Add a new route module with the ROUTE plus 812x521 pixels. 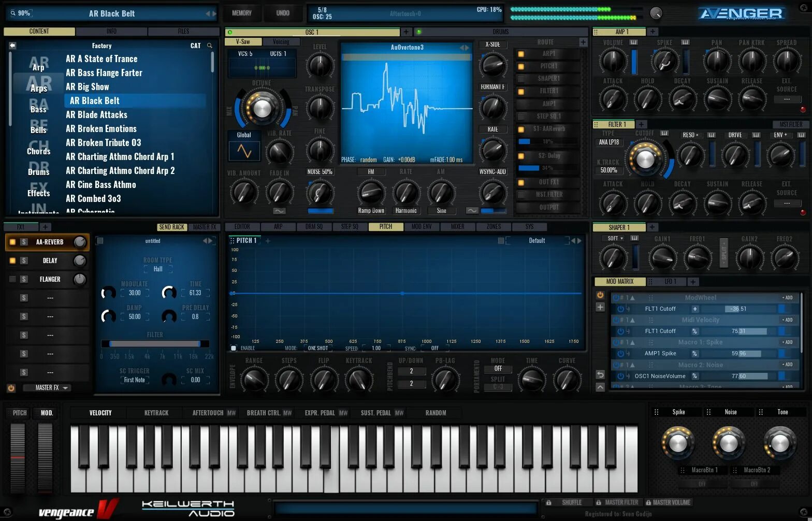(583, 42)
